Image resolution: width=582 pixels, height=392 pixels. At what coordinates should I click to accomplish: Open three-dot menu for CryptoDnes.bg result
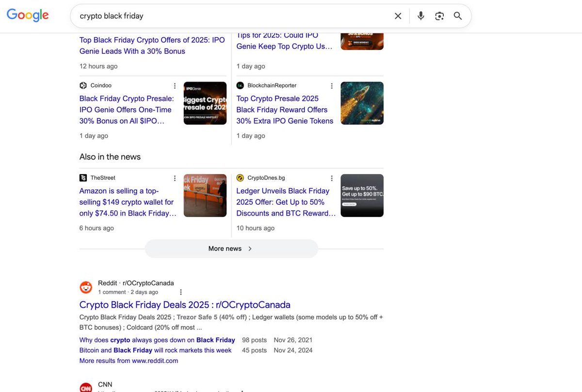coord(332,178)
